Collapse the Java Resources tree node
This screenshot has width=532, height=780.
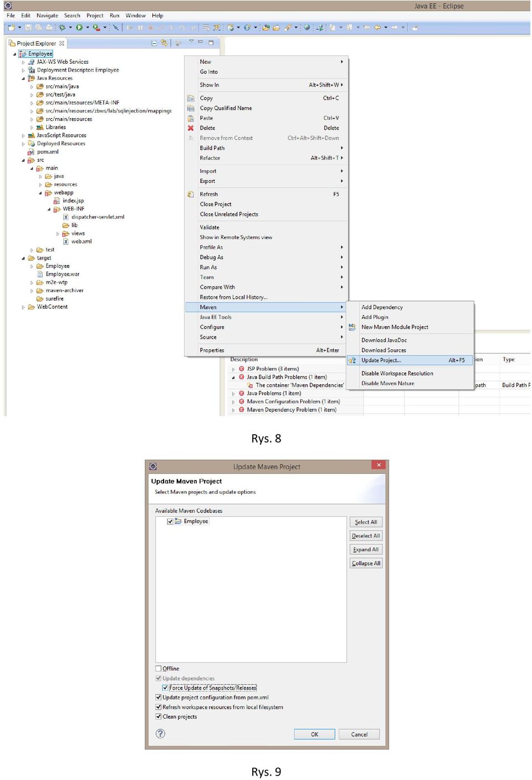click(x=23, y=79)
